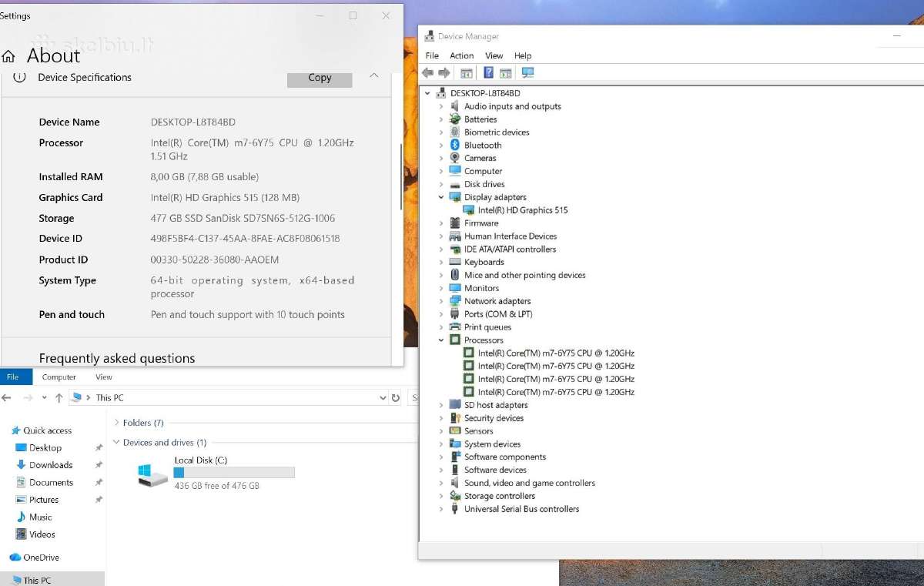
Task: Refresh the This PC view in File Explorer
Action: point(396,398)
